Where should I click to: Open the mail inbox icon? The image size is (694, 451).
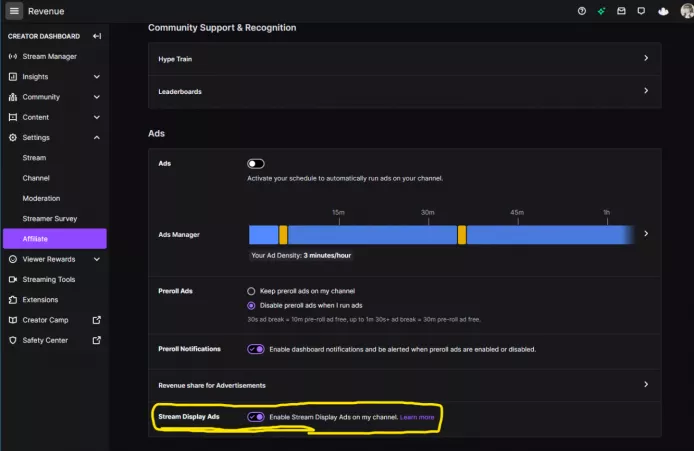coord(621,11)
